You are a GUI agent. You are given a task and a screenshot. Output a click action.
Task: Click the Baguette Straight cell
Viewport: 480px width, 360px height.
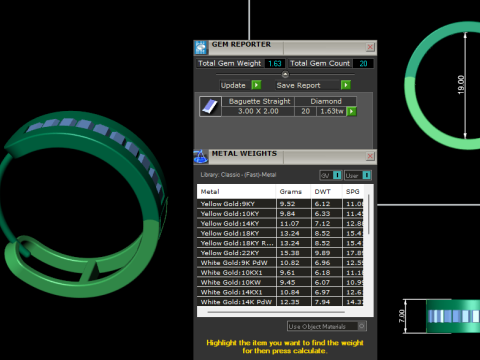[x=259, y=101]
